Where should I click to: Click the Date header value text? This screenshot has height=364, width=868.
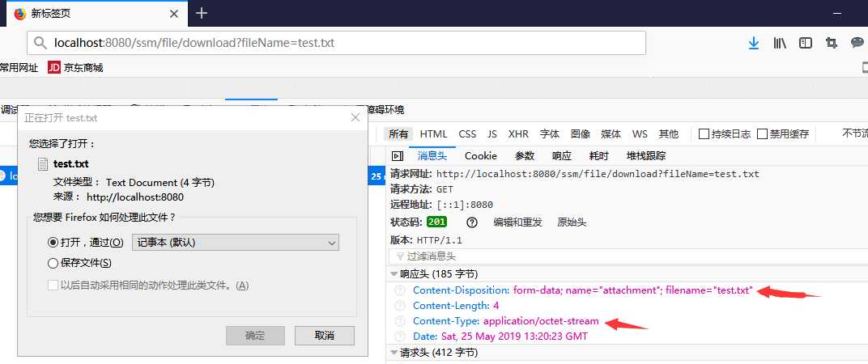(x=514, y=336)
